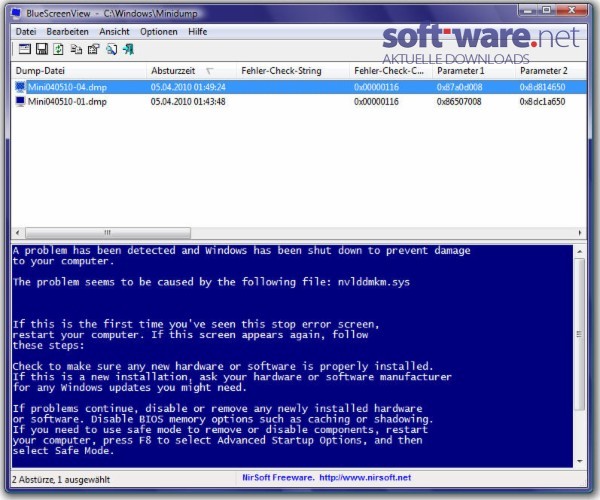Click Parameter 1 value 0x87a0d008
600x500 pixels.
[x=459, y=87]
